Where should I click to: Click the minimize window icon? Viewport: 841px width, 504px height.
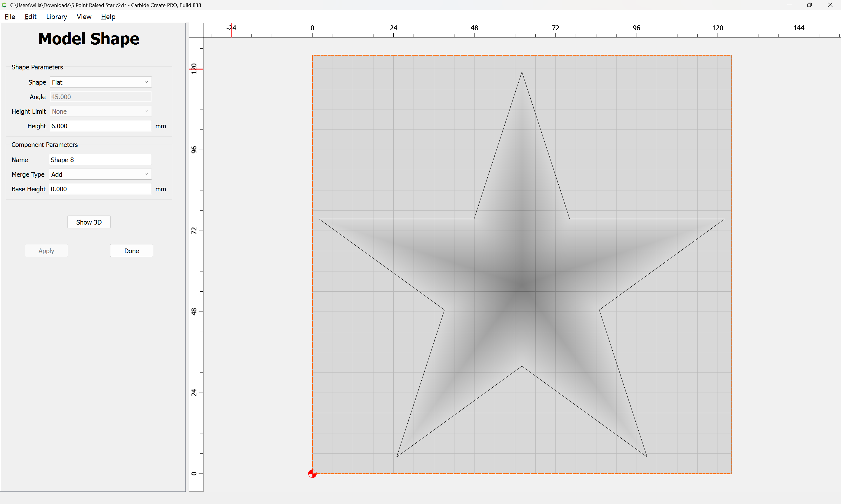pos(789,5)
